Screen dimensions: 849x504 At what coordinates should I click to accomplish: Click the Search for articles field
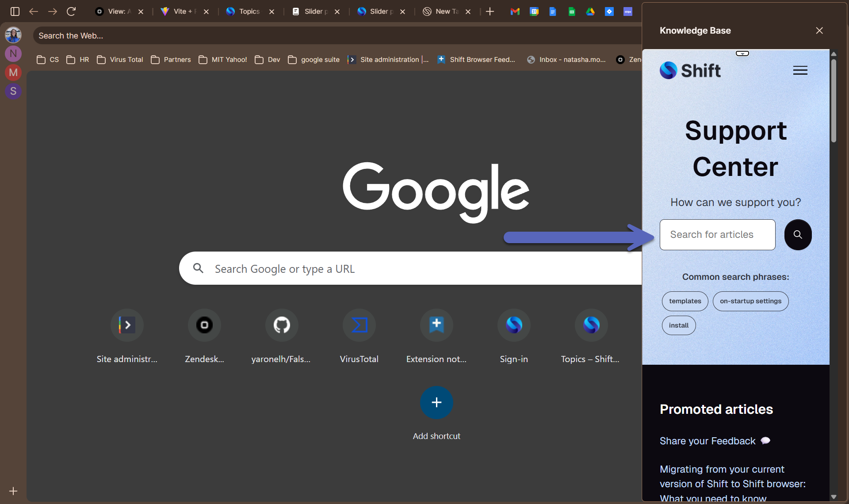[717, 235]
